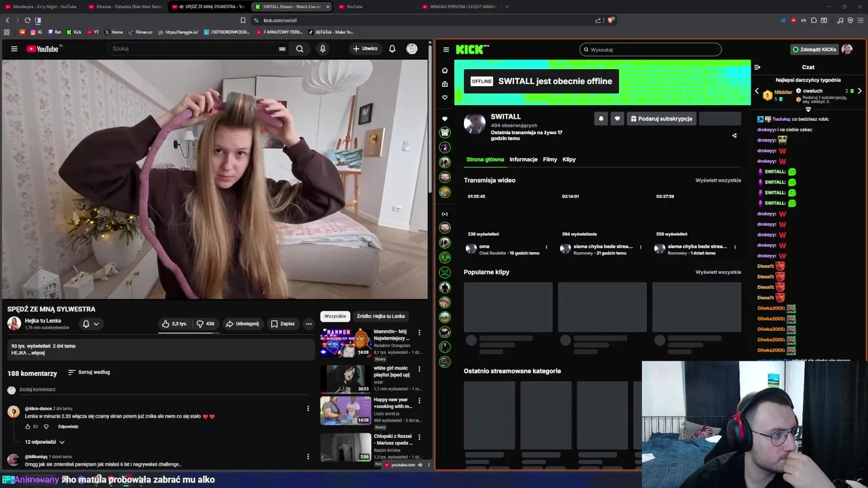Viewport: 868px width, 488px height.
Task: Switch to the Filmy tab
Action: pos(550,159)
